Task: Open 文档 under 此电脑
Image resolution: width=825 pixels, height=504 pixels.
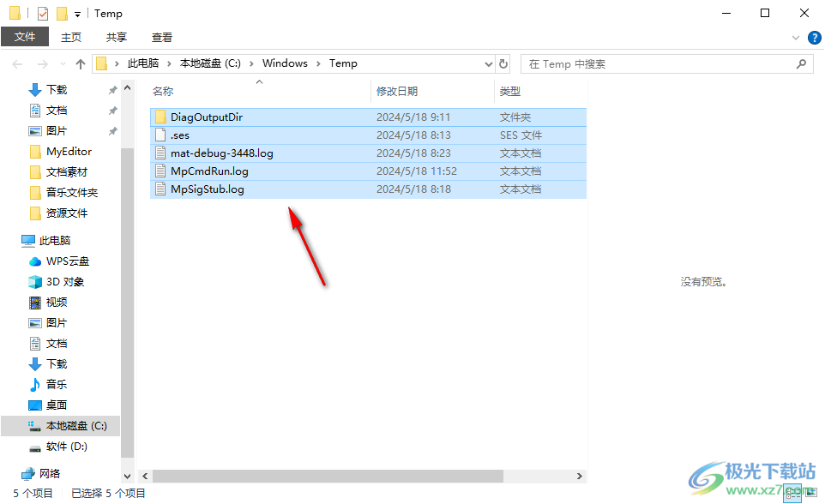Action: (x=57, y=344)
